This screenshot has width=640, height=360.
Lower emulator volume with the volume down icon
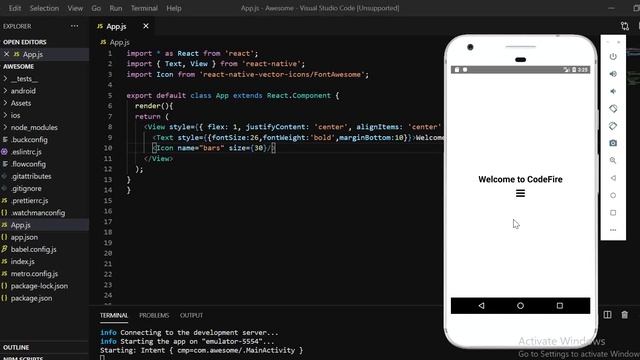(613, 91)
